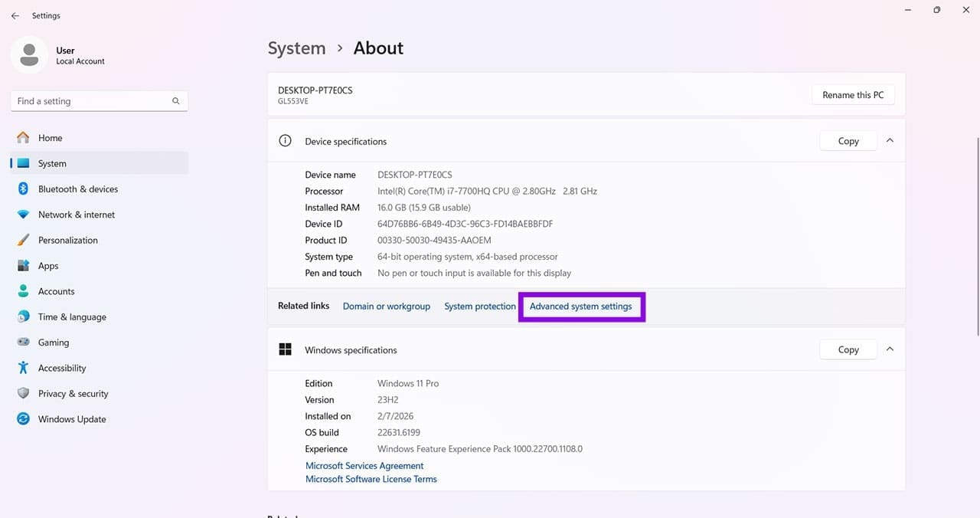Click the search magnifier icon
Screen dimensions: 980x518
tap(176, 101)
